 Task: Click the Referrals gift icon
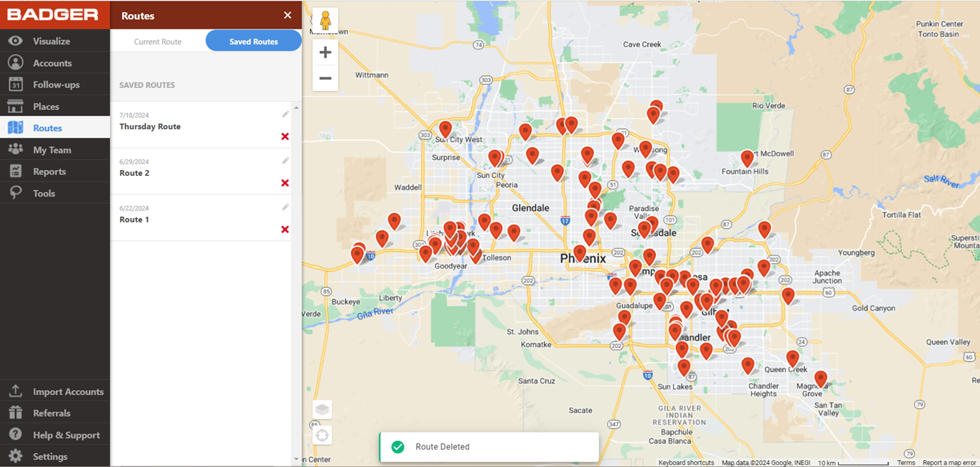point(16,413)
